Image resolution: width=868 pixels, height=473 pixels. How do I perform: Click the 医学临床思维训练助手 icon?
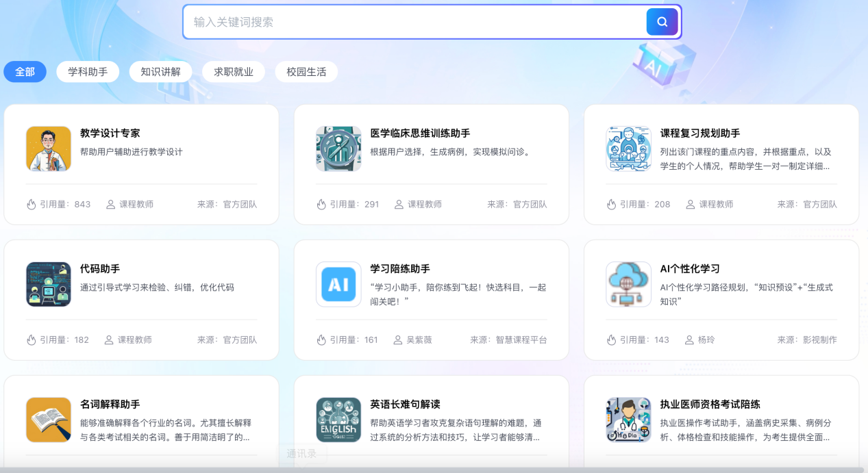coord(338,149)
